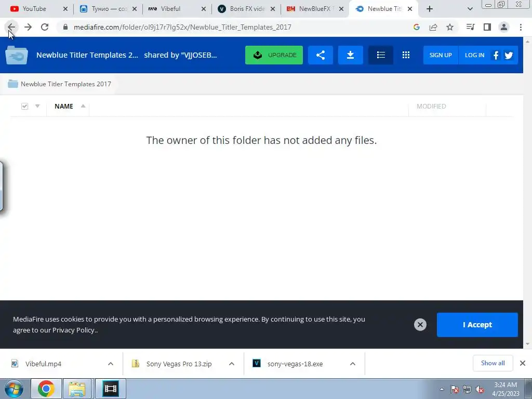Download the folder with the download icon
The height and width of the screenshot is (399, 532).
pyautogui.click(x=351, y=55)
